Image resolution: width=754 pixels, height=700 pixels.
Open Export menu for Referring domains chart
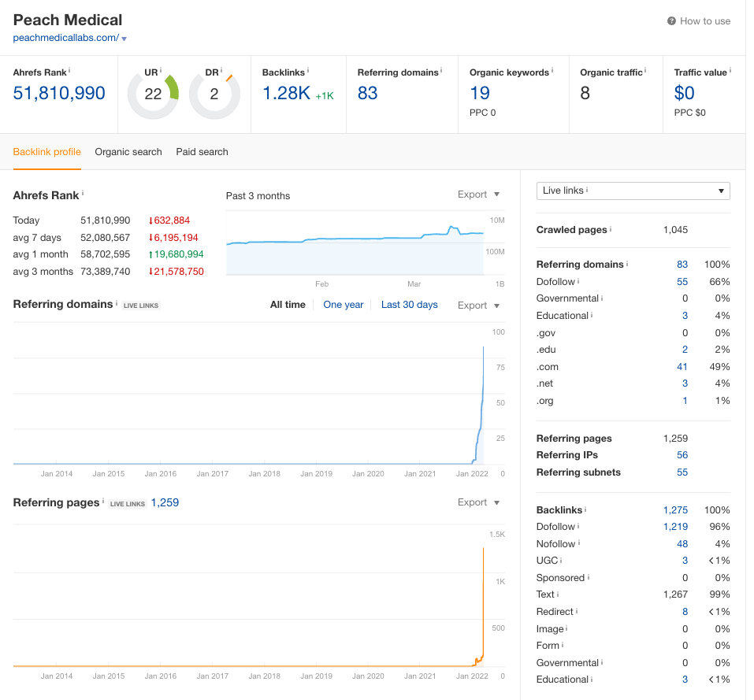(478, 305)
